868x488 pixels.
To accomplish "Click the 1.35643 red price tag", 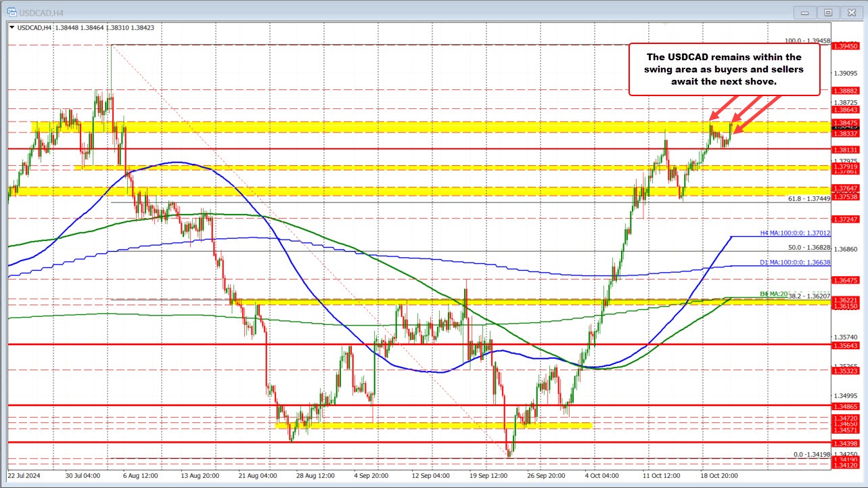I will pyautogui.click(x=846, y=345).
